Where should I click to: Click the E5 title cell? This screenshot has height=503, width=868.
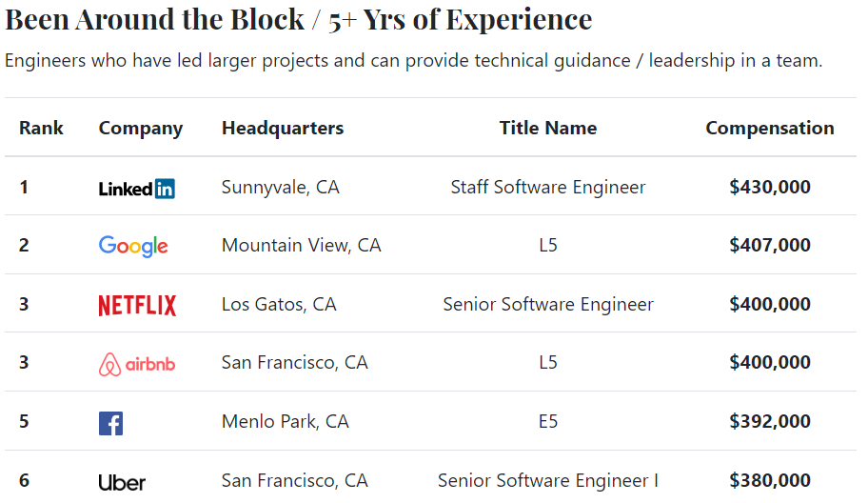point(548,422)
